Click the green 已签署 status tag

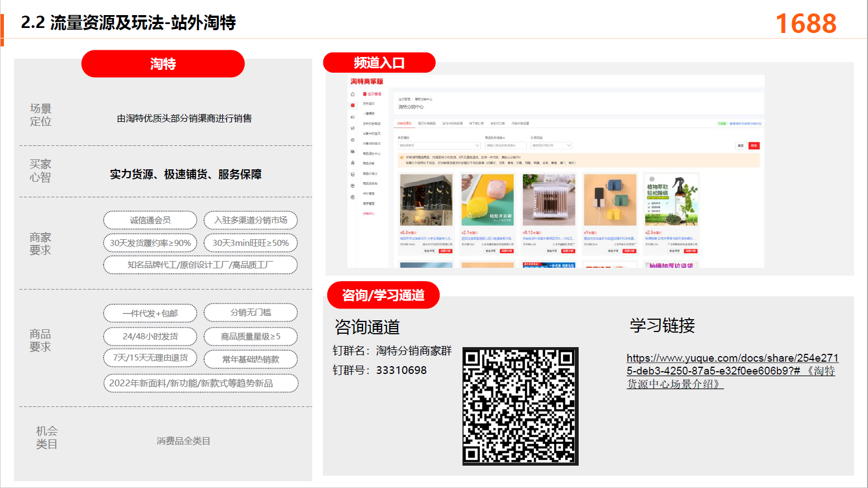point(722,124)
